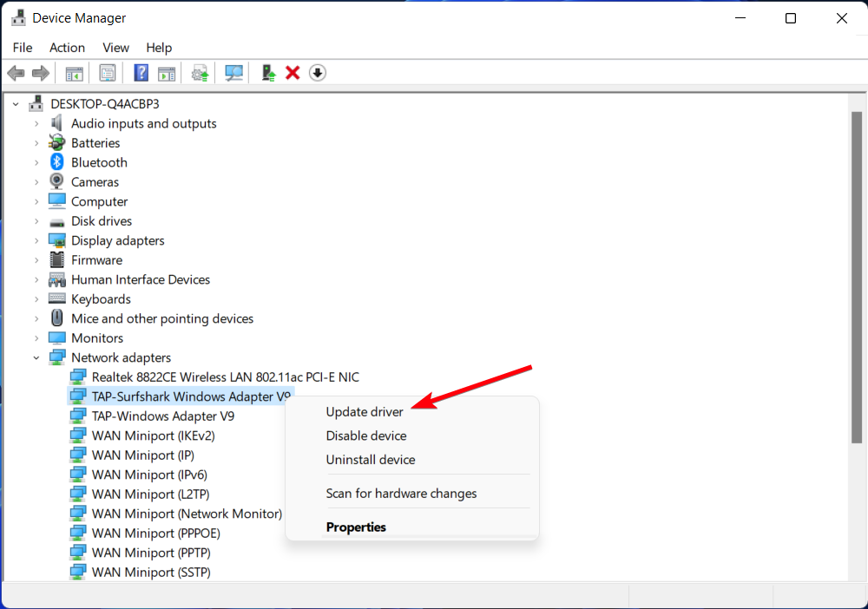Open the File menu
Viewport: 868px width, 609px height.
[x=23, y=48]
